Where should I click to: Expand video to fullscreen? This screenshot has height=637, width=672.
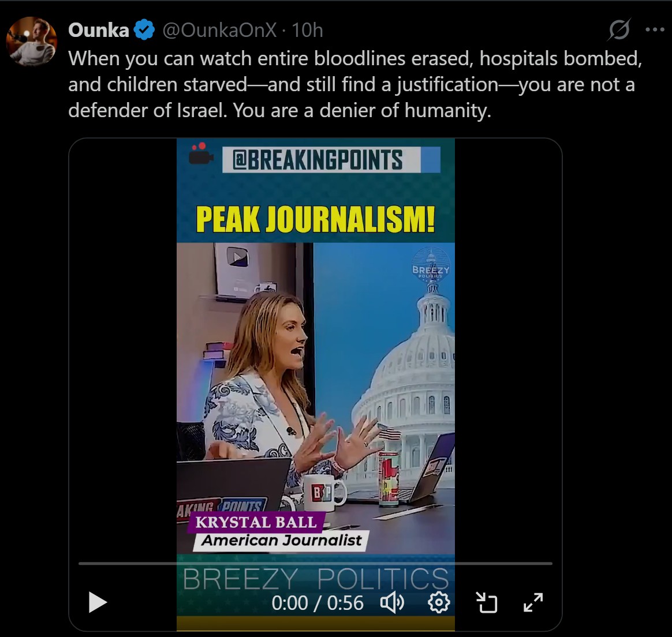pos(533,602)
